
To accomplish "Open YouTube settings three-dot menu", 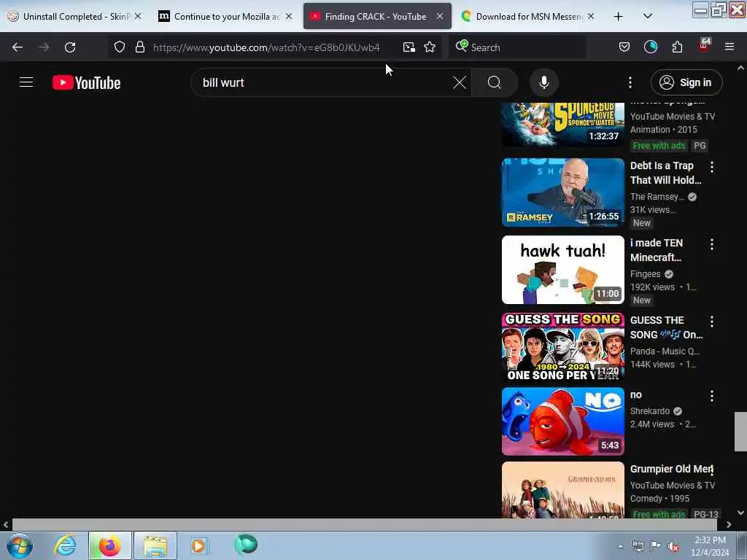I will [x=630, y=82].
